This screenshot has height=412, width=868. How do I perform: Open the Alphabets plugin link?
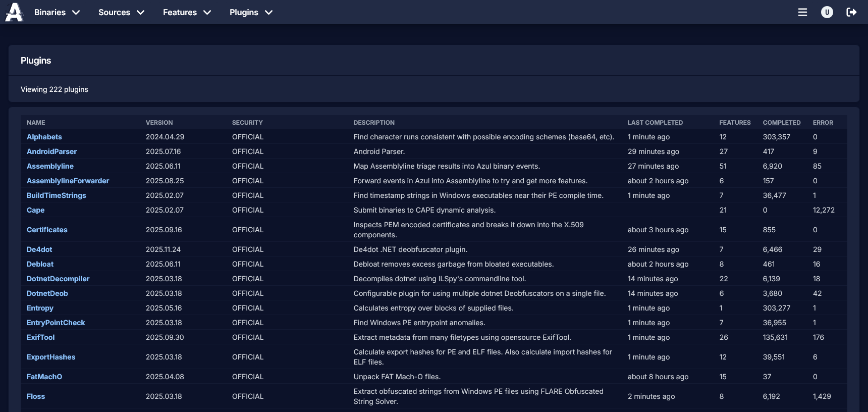point(44,137)
